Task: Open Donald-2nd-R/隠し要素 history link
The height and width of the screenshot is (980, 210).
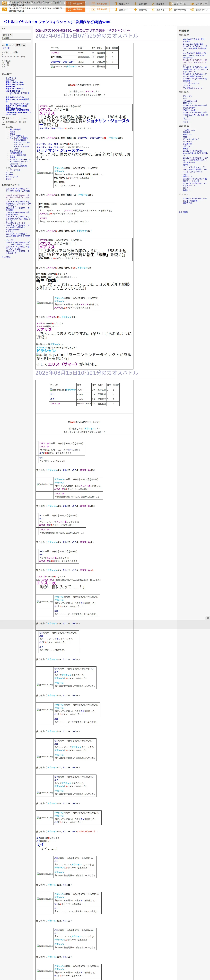Action: 193,44
